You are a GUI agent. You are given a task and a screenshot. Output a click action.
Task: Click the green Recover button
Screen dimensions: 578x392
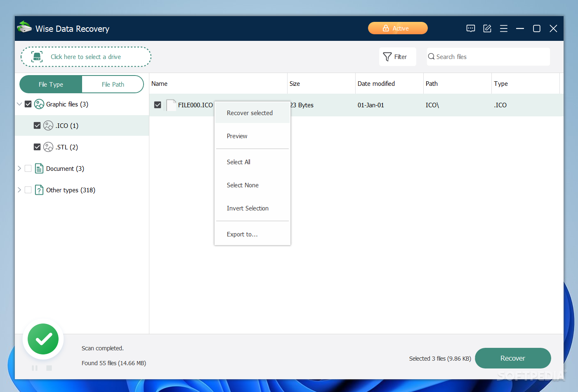coord(513,358)
